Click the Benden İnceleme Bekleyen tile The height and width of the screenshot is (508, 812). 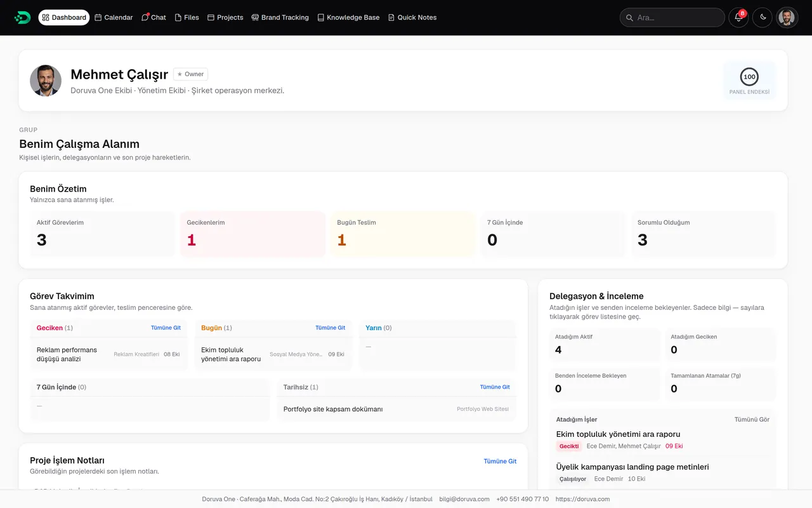coord(605,383)
